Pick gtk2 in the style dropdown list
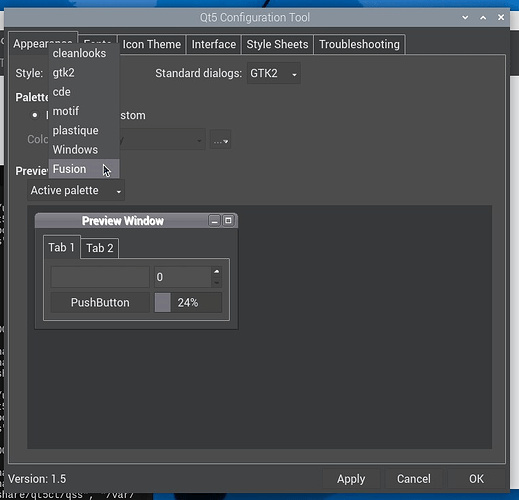Screen dimensions: 519x500 tap(84, 73)
